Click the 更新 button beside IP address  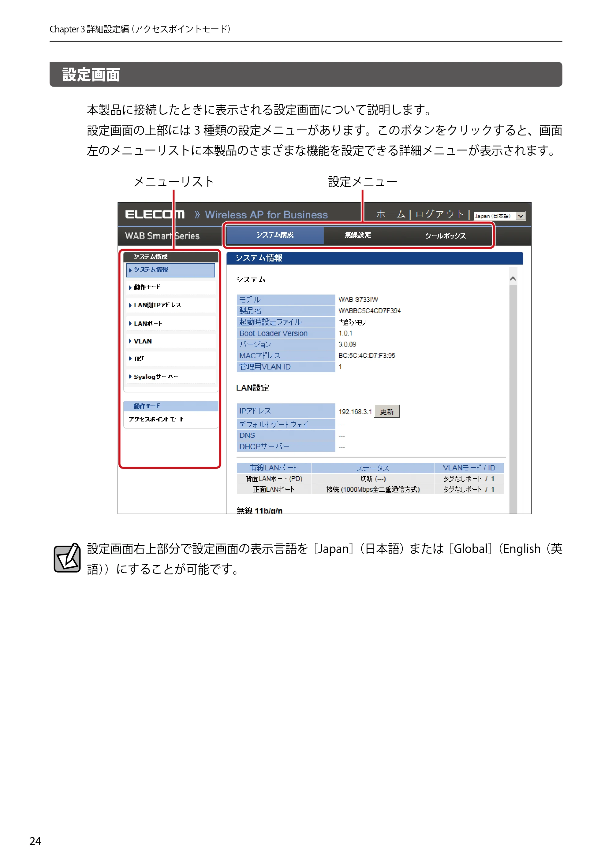pos(386,411)
